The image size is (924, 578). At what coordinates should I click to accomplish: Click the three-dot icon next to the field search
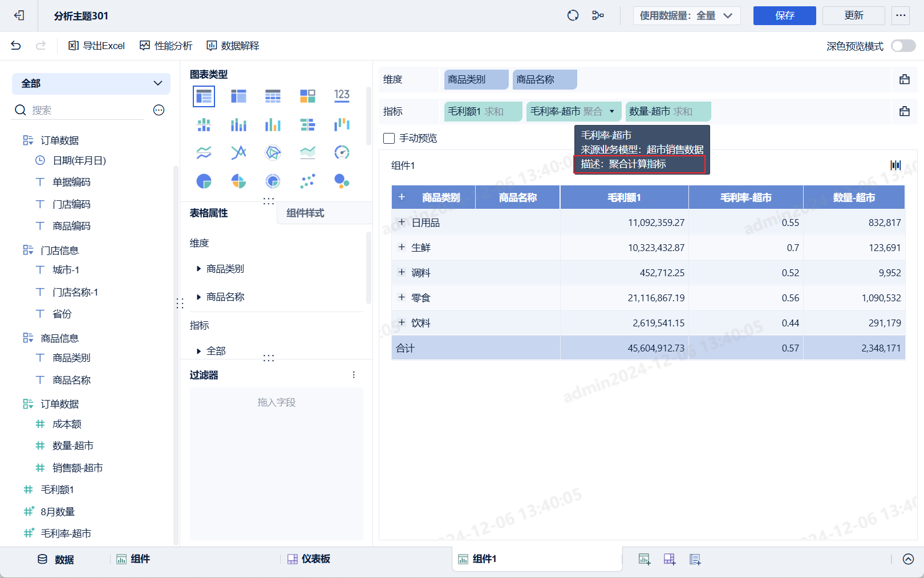click(159, 110)
